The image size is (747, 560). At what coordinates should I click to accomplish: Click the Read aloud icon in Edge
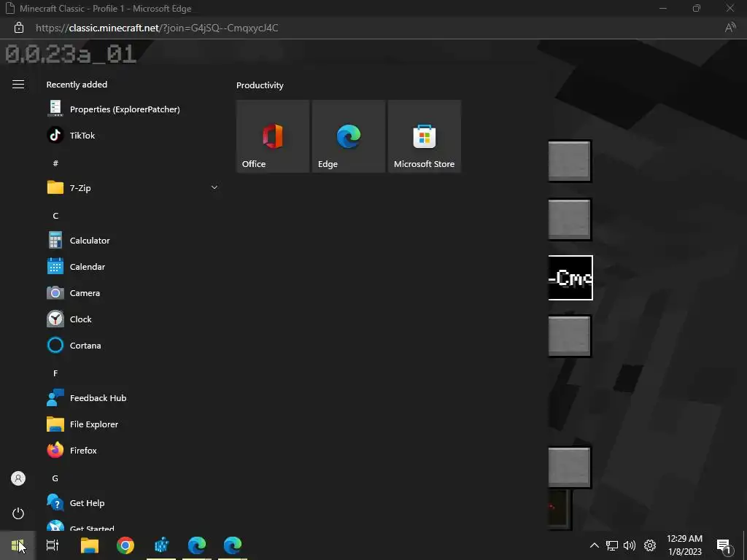click(x=729, y=28)
